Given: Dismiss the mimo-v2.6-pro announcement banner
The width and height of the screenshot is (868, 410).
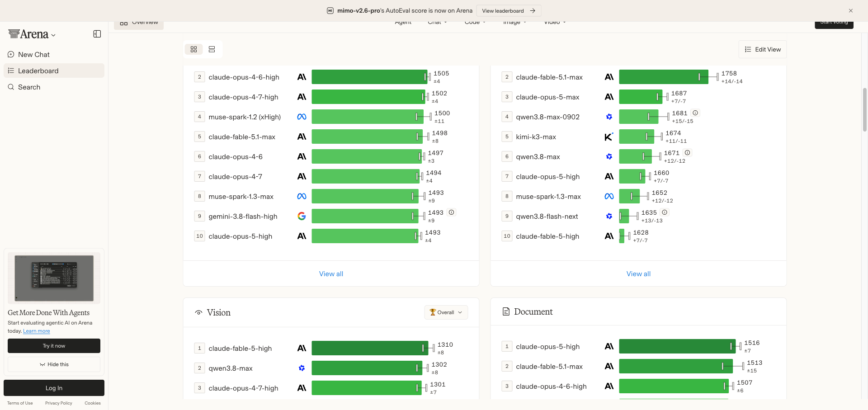Looking at the screenshot, I should tap(851, 11).
